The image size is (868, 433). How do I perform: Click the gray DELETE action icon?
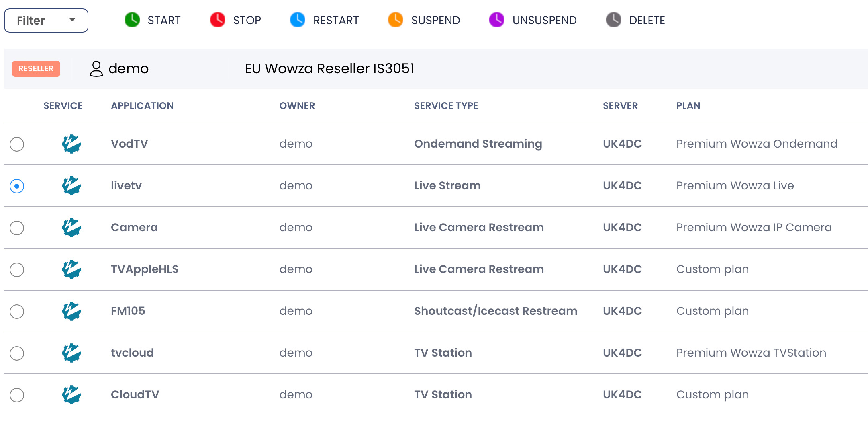613,20
